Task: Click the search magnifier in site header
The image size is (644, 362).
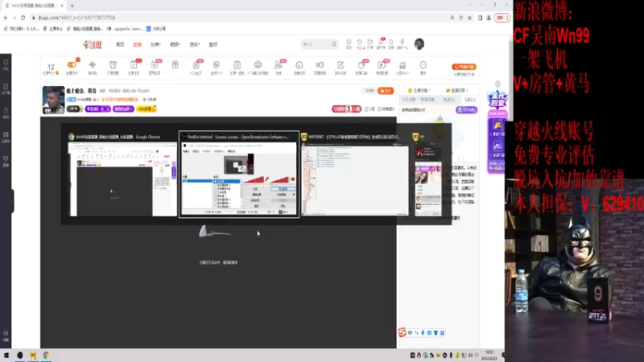Action: (334, 44)
